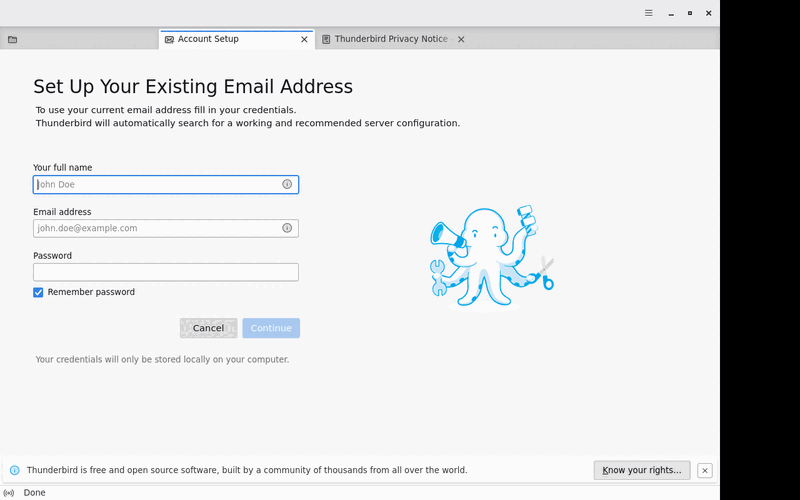Click the blue info icon in notification bar
800x500 pixels.
pos(15,470)
